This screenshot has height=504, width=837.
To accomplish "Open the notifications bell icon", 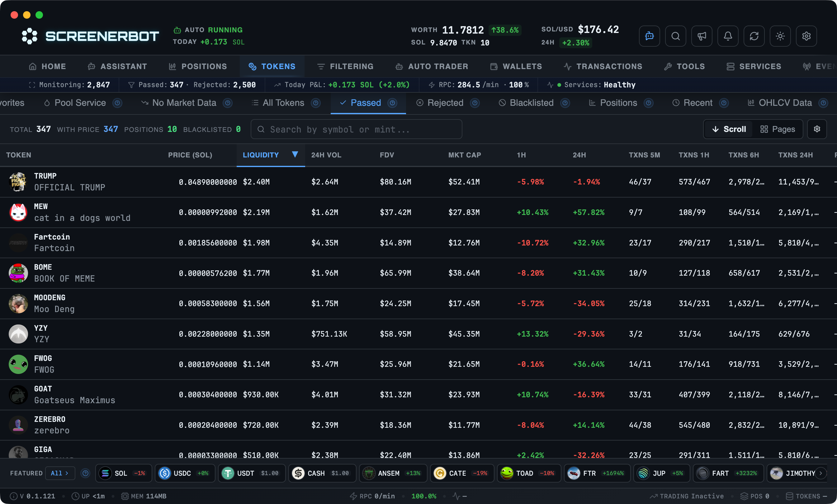I will click(x=728, y=36).
